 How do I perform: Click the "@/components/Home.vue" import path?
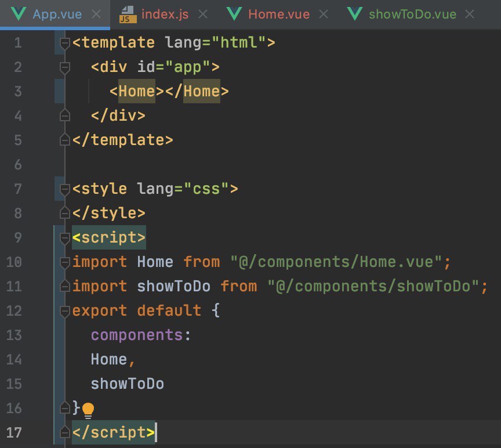tap(336, 262)
